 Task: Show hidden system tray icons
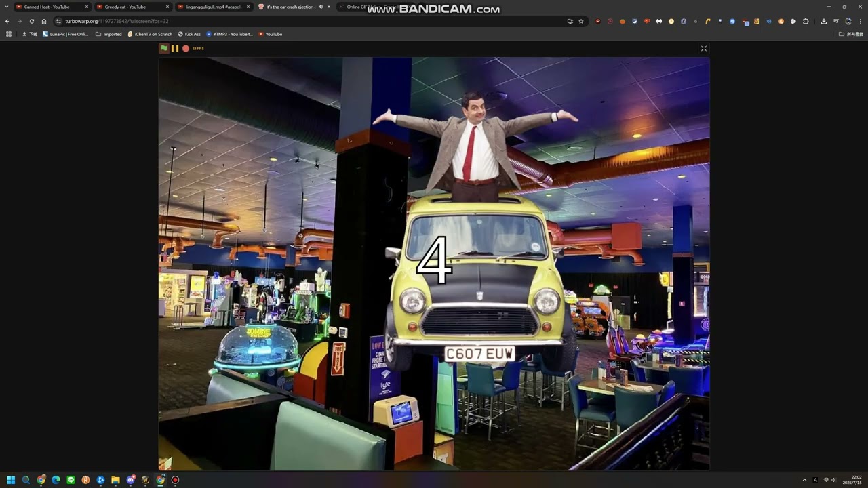click(804, 480)
